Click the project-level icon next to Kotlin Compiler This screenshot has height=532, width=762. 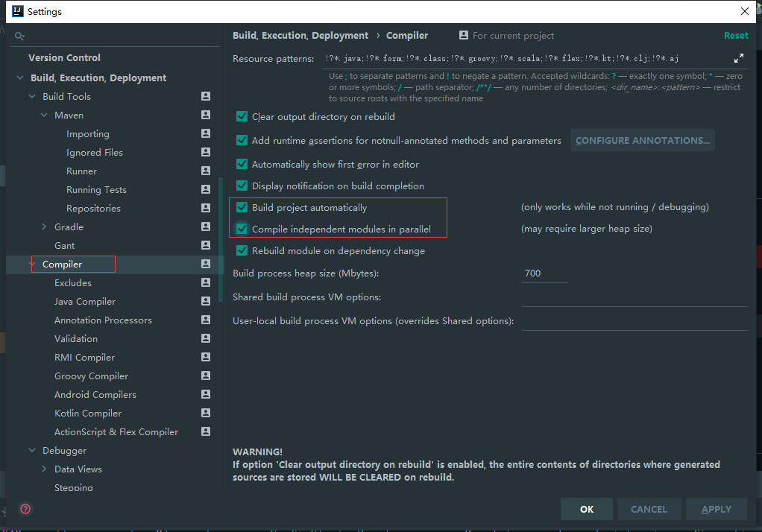tap(206, 413)
